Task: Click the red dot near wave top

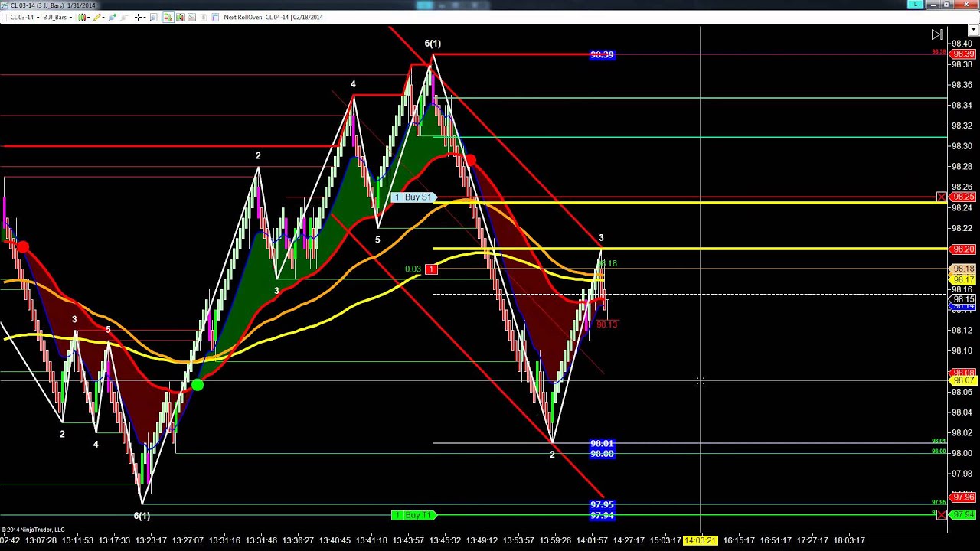Action: point(470,160)
